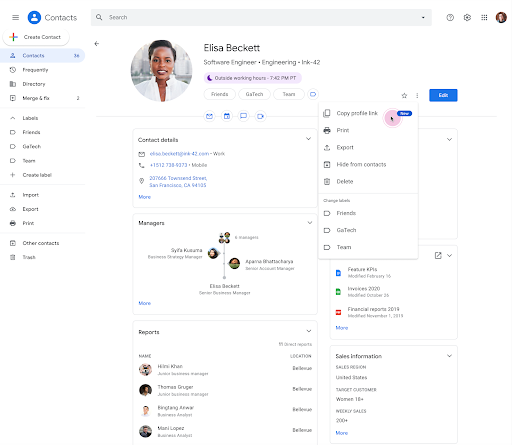Star Elisa Beckett as a favorite
The height and width of the screenshot is (445, 512).
tap(404, 96)
